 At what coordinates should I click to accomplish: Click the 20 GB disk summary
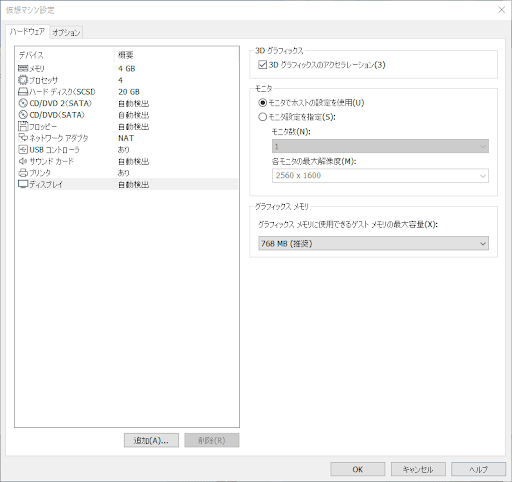129,92
